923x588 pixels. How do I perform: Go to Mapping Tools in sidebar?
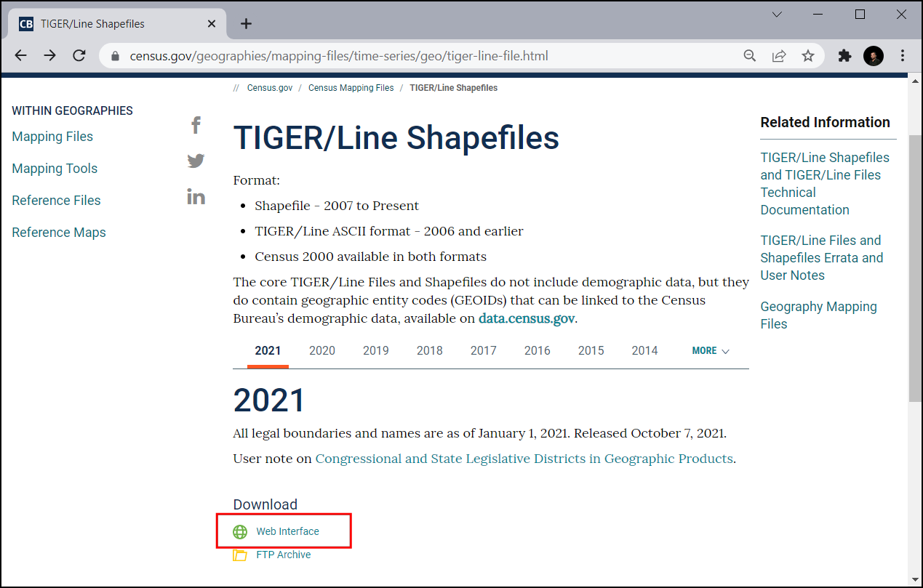click(55, 169)
